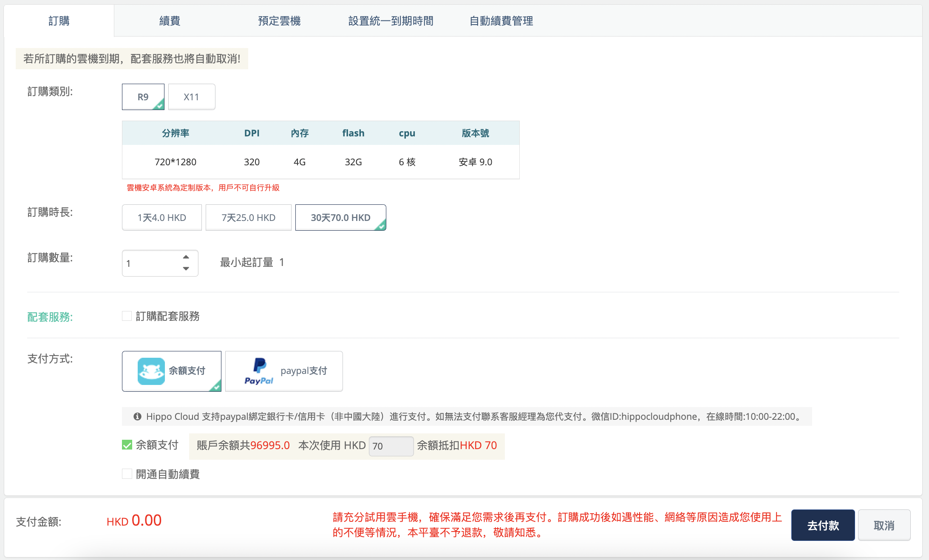Choose the 7天25.0 HKD duration
Viewport: 929px width, 560px height.
tap(248, 218)
